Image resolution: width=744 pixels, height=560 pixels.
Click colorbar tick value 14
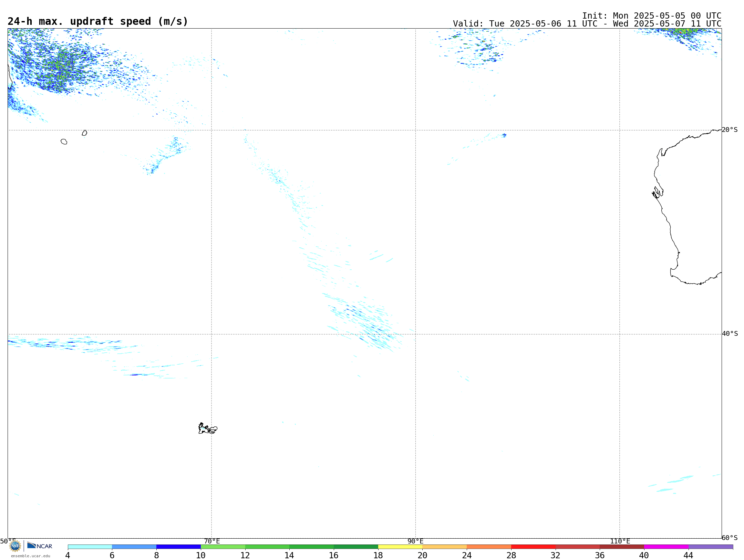(x=289, y=555)
